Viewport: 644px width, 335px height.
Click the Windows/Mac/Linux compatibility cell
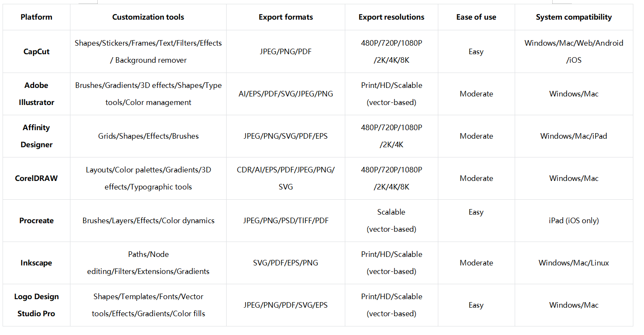[x=574, y=263]
